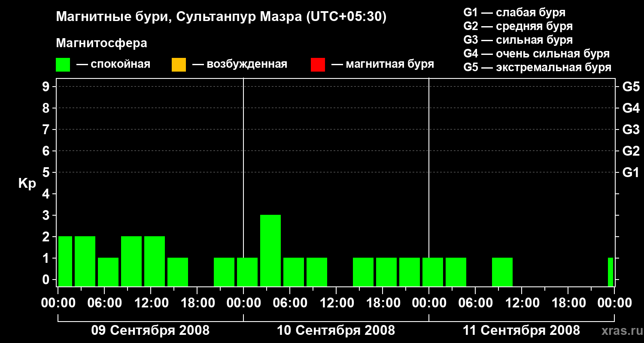Click the 00:00 time label starting 10 September
The height and width of the screenshot is (343, 644).
pyautogui.click(x=243, y=303)
